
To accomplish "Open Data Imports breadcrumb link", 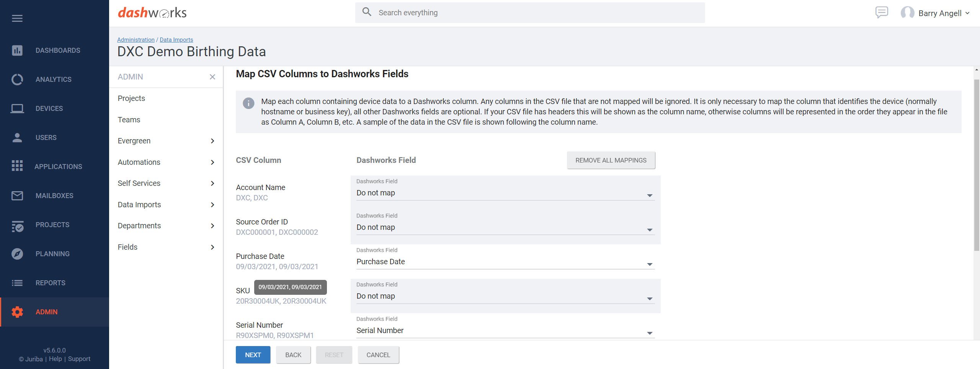I will pyautogui.click(x=176, y=40).
